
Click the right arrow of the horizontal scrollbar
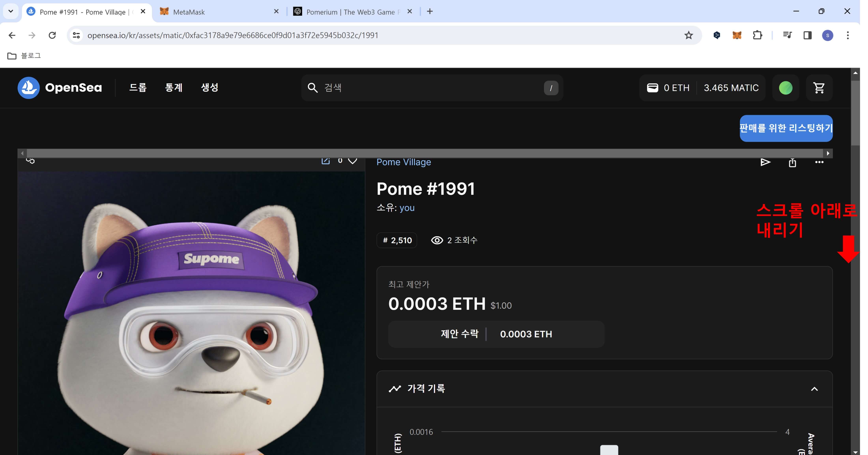pos(829,153)
